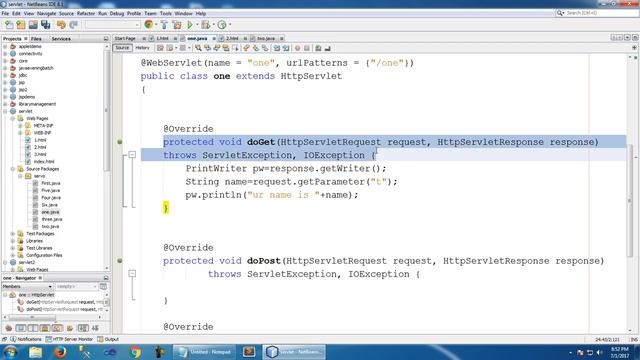This screenshot has height=360, width=640.
Task: Click the New File toolbar icon
Action: 9,25
